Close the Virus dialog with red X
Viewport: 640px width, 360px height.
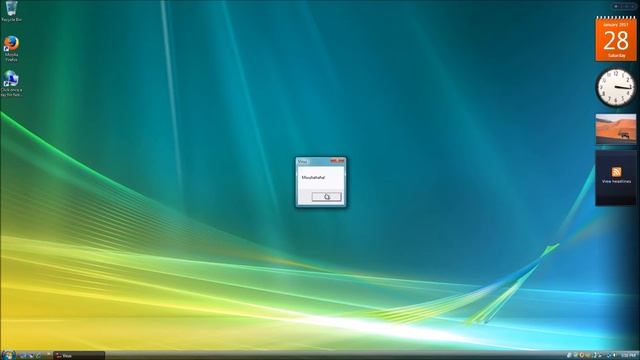(338, 161)
